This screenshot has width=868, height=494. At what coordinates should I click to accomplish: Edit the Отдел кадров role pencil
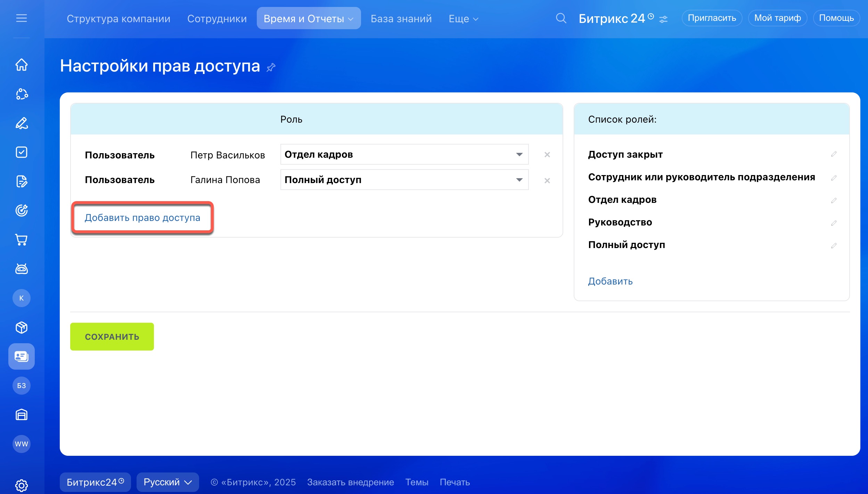[834, 200]
